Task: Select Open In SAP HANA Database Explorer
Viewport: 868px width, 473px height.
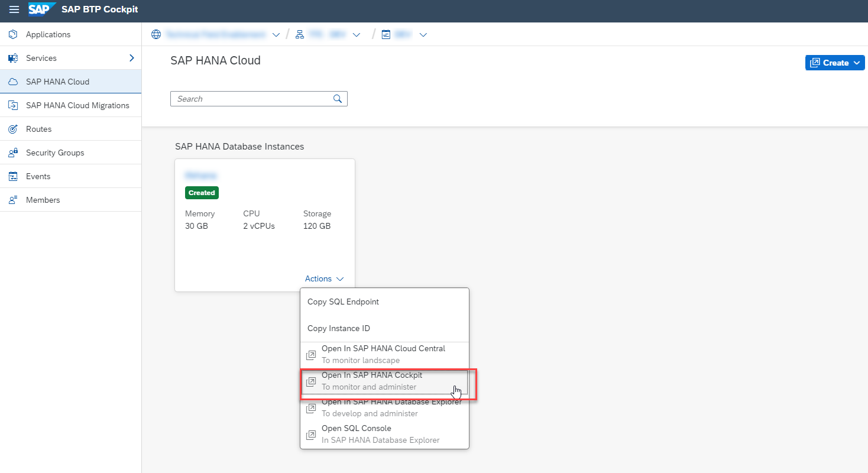Action: [x=384, y=408]
